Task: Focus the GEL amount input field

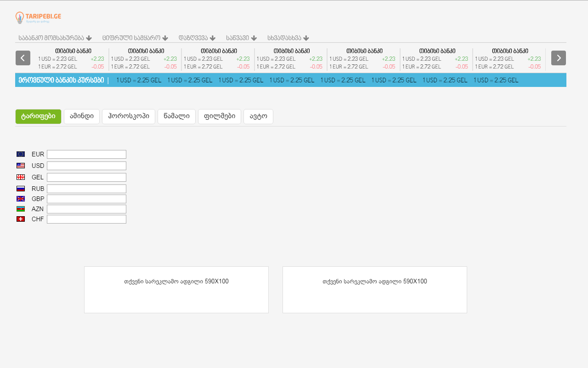Action: (x=86, y=177)
